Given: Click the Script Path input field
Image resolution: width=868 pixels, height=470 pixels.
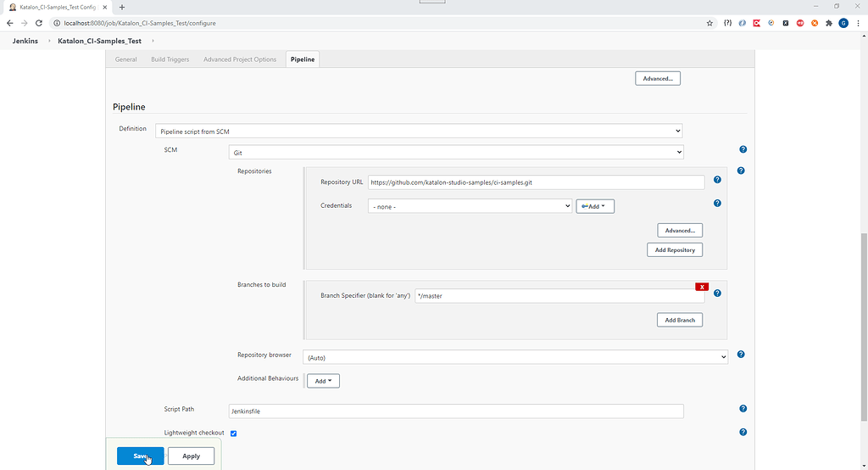Looking at the screenshot, I should (456, 411).
